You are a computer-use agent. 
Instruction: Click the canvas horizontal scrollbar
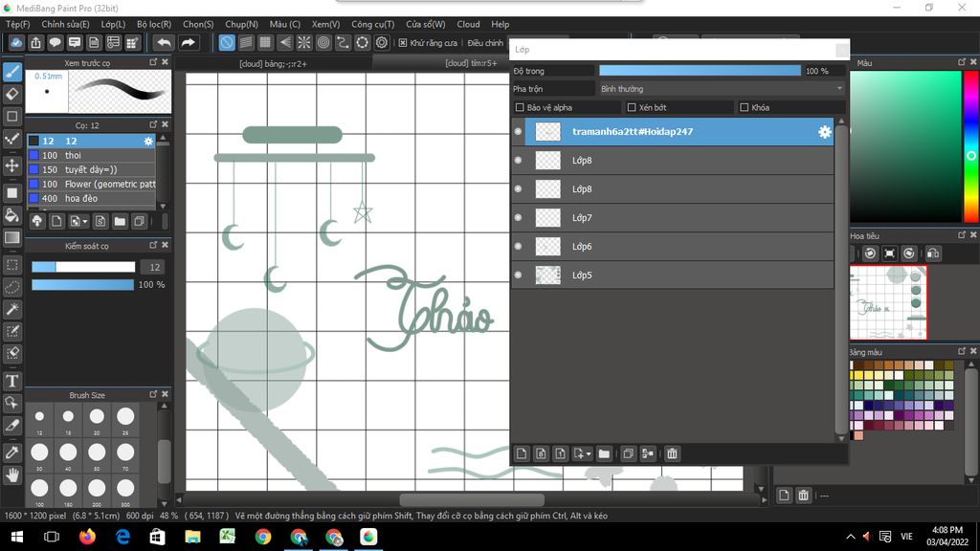tap(471, 499)
